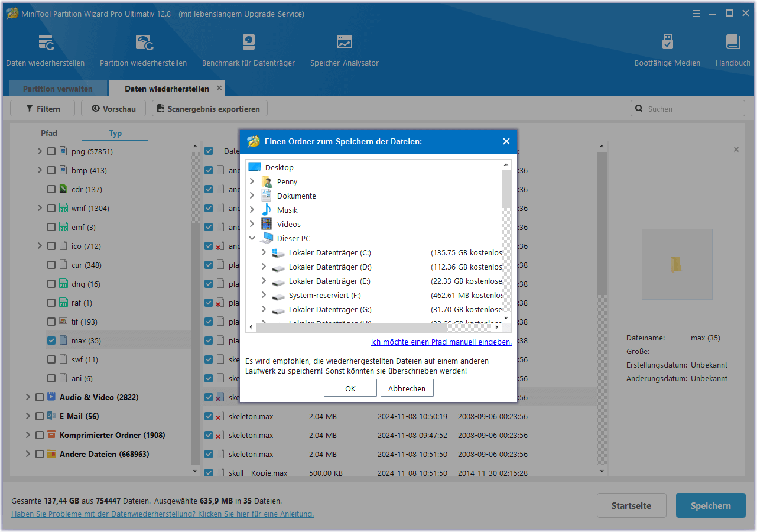This screenshot has height=532, width=757.
Task: Expand the Penny folder in dialog
Action: click(252, 181)
